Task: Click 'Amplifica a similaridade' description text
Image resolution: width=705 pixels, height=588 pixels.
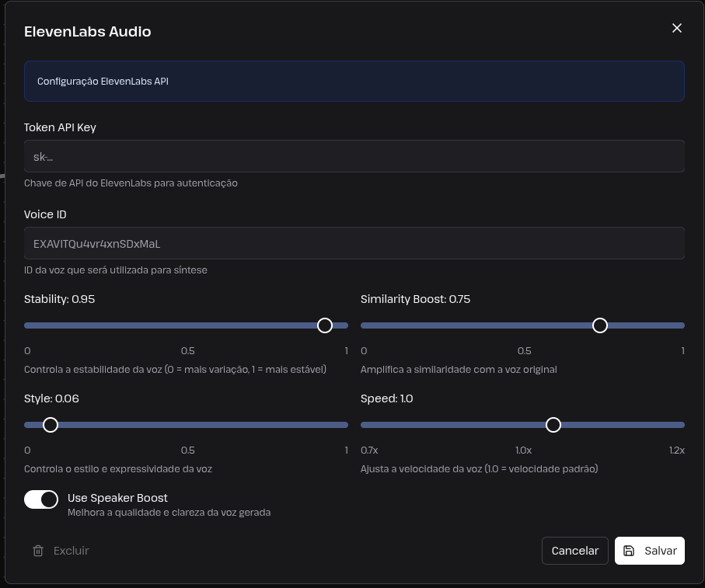Action: tap(459, 370)
